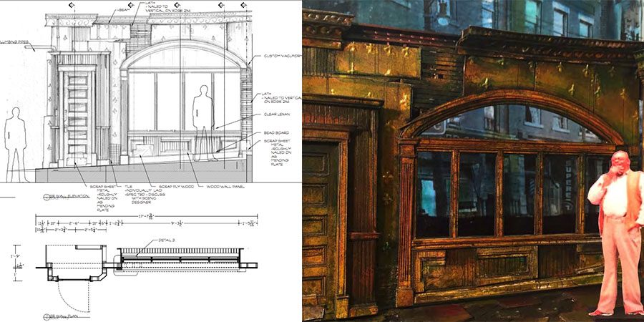Click the "BEAD BOARD" annotation label
The height and width of the screenshot is (322, 644).
[x=276, y=132]
